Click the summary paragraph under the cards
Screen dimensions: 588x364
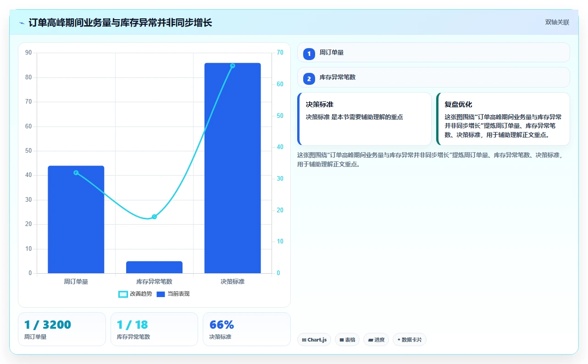(x=430, y=160)
